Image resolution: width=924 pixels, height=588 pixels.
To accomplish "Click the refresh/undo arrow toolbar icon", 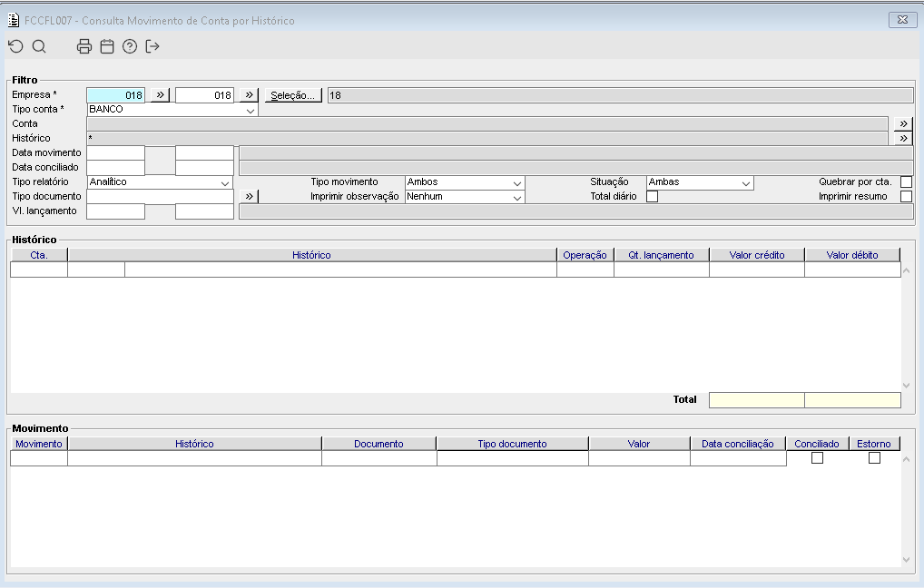I will coord(16,46).
